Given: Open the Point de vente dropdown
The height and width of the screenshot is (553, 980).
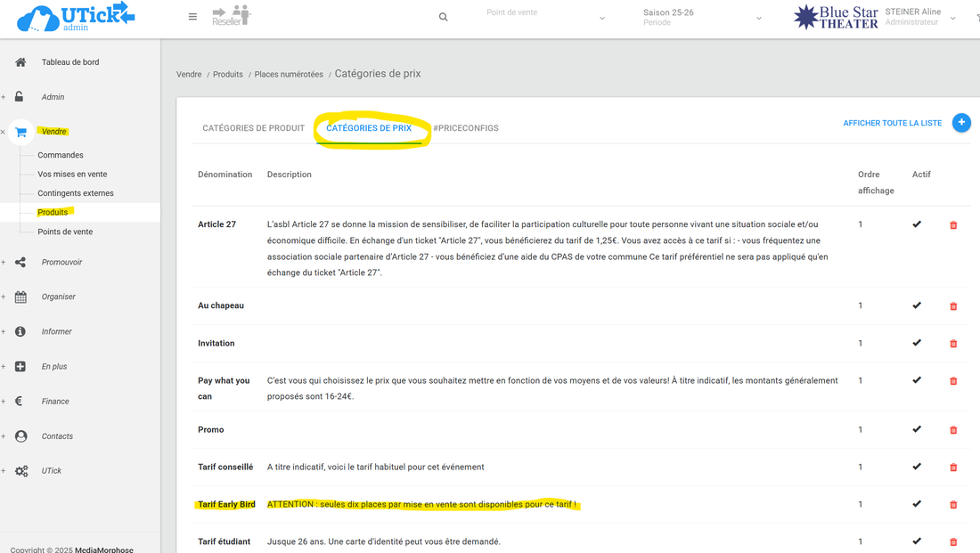Looking at the screenshot, I should (x=544, y=18).
